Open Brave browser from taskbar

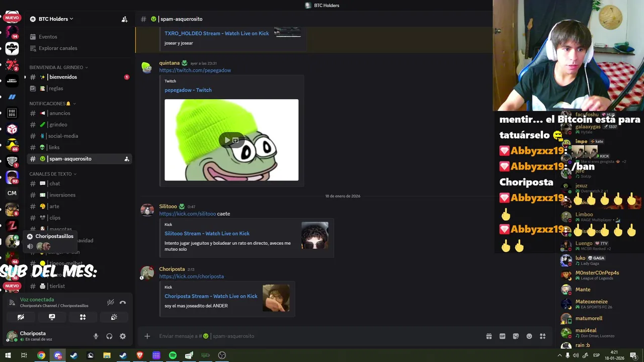[x=139, y=355]
